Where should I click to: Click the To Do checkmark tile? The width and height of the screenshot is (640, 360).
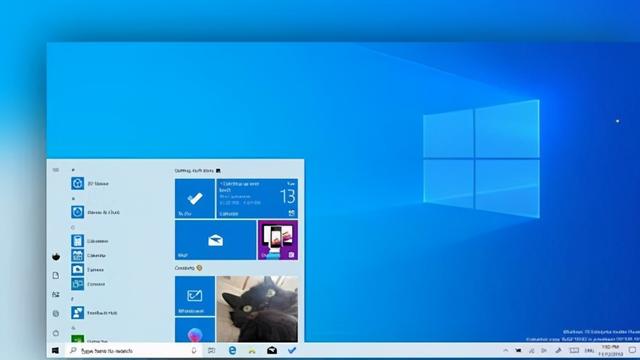pos(195,198)
